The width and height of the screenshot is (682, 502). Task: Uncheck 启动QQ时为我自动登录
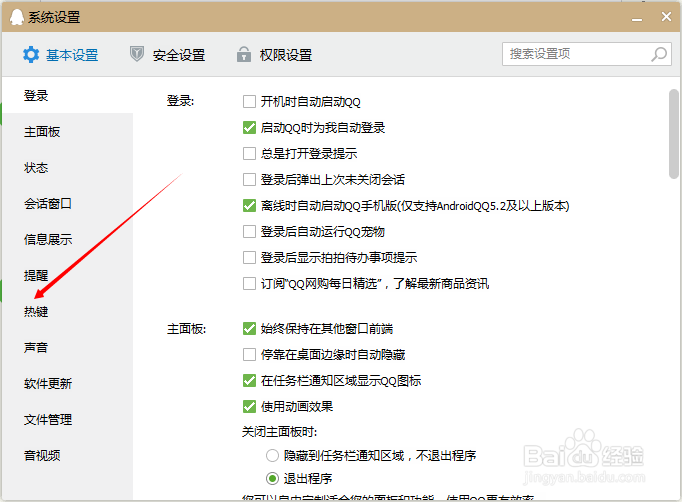249,127
